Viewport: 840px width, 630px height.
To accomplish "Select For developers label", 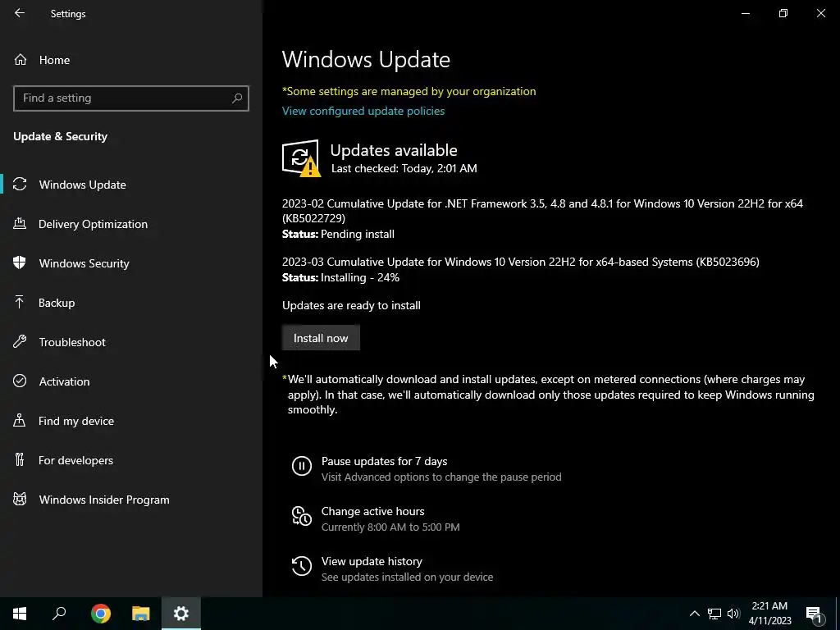I will (x=75, y=460).
